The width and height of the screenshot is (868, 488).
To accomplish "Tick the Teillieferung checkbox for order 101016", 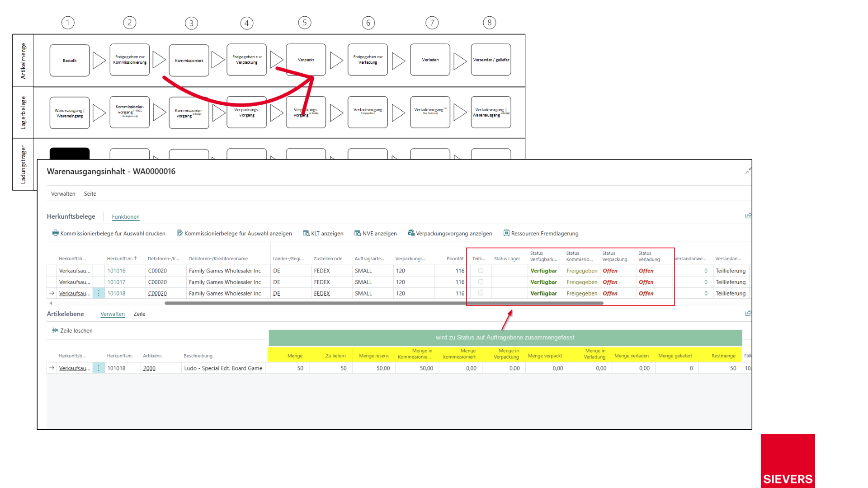I will tap(481, 271).
